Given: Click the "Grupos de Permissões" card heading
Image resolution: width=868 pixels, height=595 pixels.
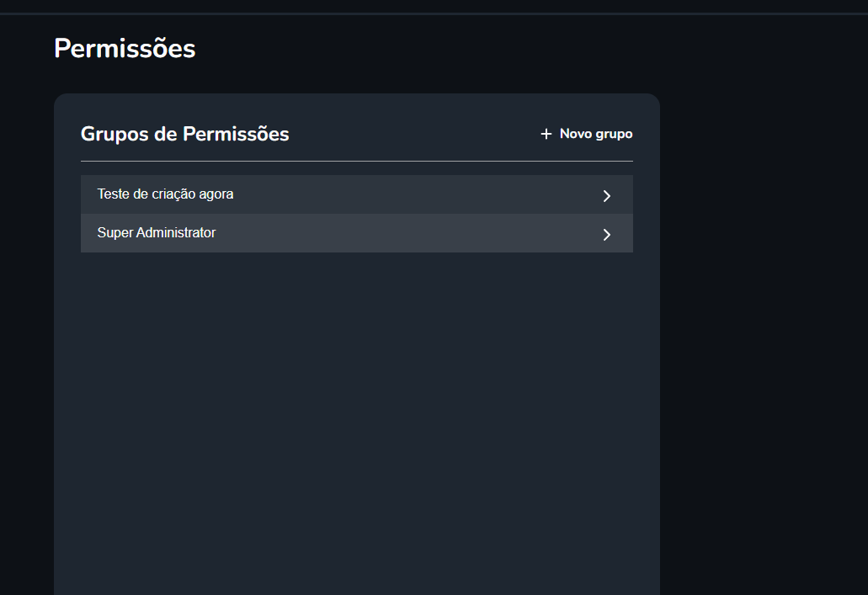Looking at the screenshot, I should point(184,134).
